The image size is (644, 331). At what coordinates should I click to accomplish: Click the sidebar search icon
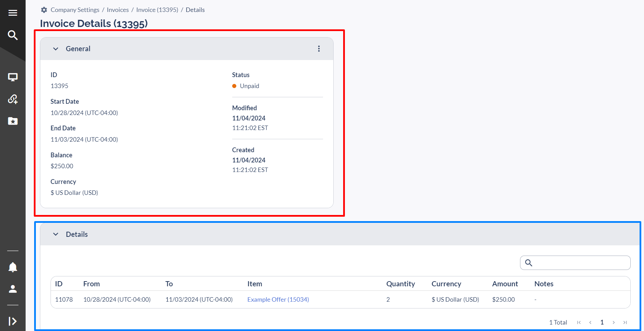(x=13, y=35)
